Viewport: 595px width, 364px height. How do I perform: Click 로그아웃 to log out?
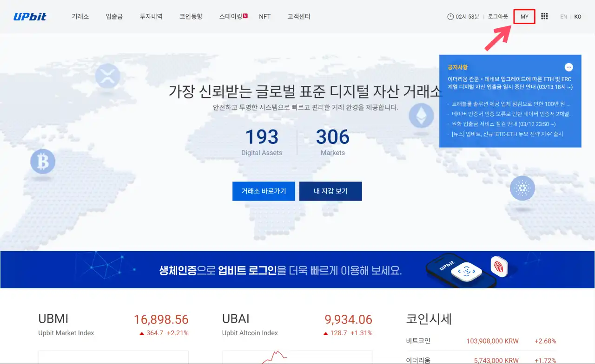click(x=498, y=17)
